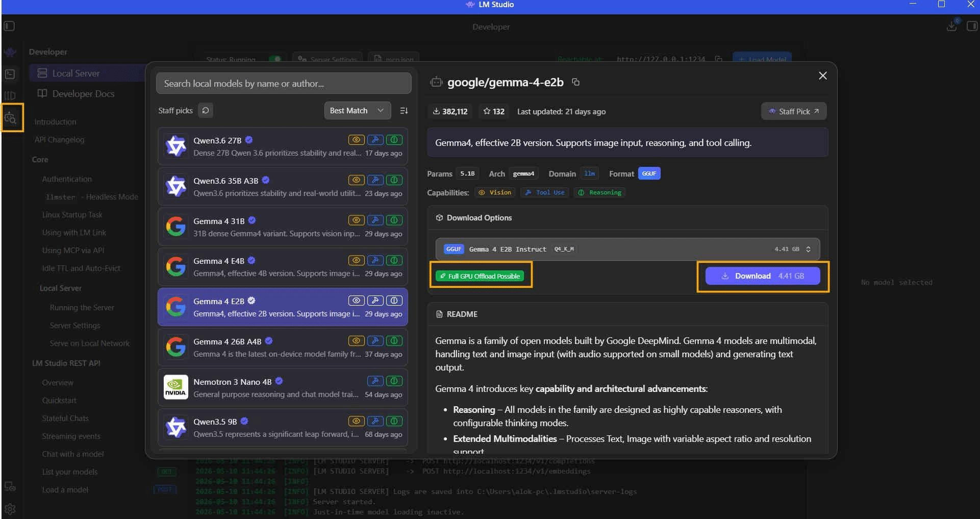Open the My Models sidebar icon
Viewport: 980px width, 519px height.
pos(10,96)
